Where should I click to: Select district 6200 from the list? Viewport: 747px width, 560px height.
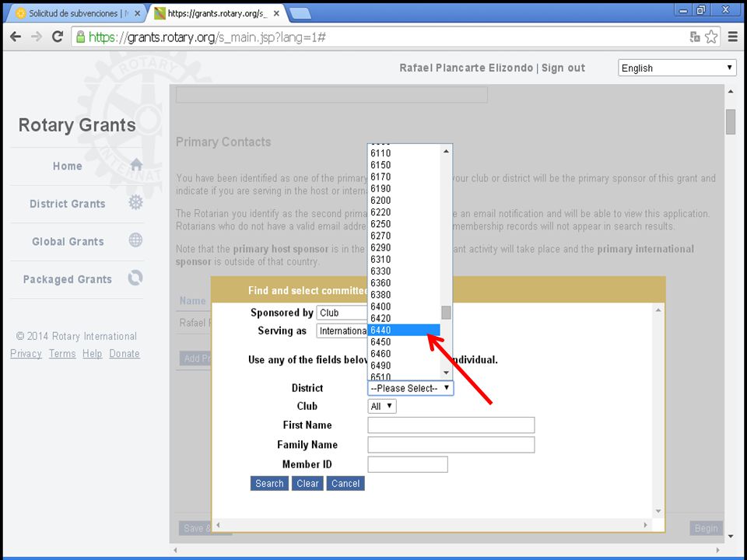click(x=404, y=200)
